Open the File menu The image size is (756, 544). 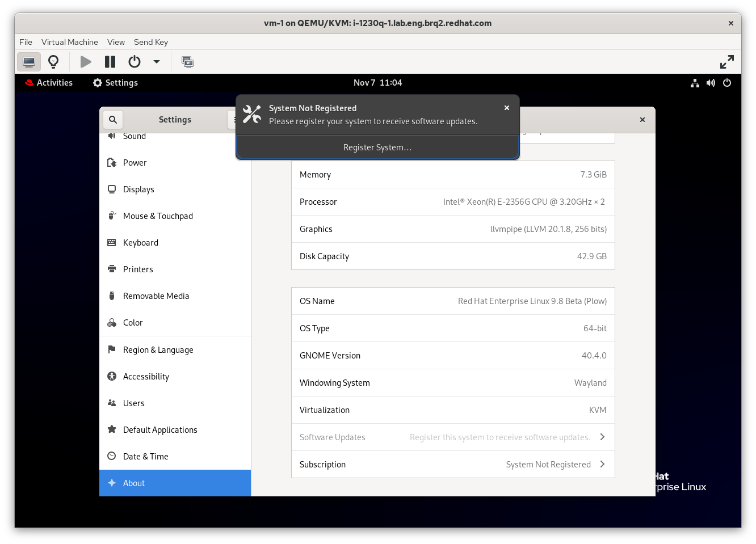26,42
